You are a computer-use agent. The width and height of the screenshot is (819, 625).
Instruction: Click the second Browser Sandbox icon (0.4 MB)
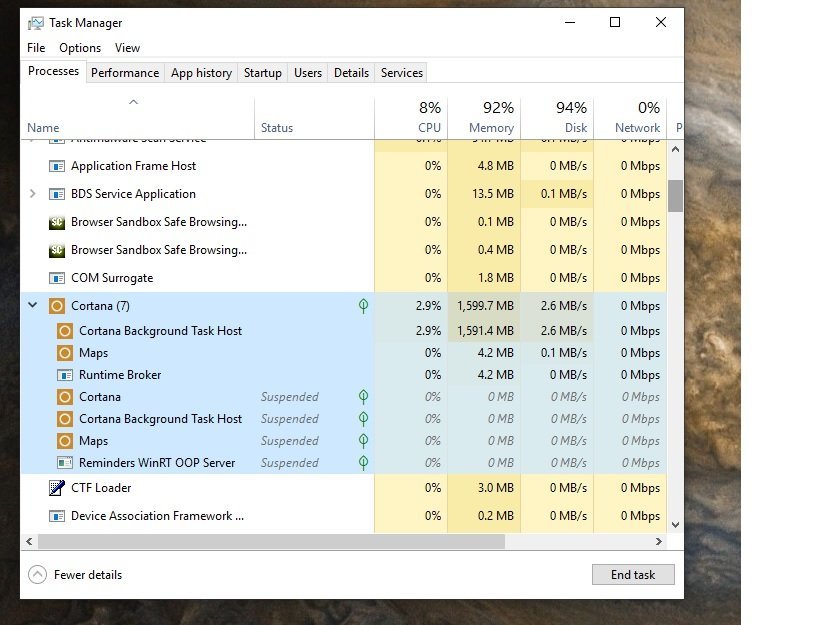point(56,251)
